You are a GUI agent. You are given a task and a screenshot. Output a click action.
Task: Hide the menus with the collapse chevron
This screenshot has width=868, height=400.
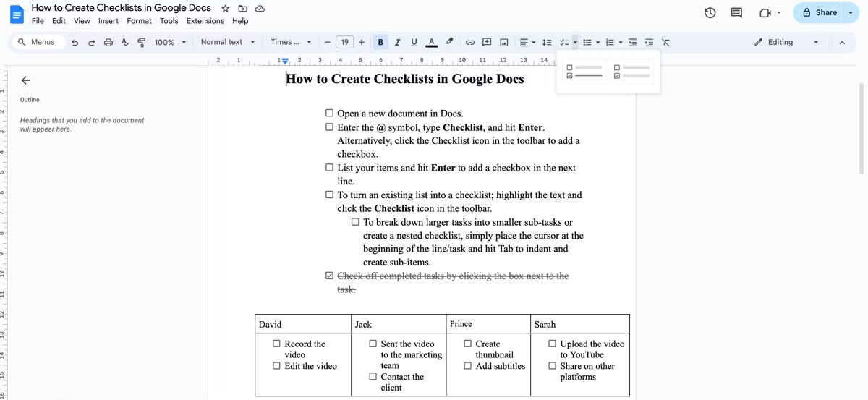(x=842, y=42)
